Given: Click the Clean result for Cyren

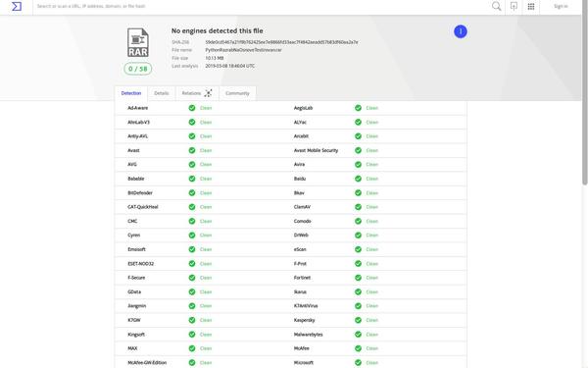Looking at the screenshot, I should click(206, 236).
